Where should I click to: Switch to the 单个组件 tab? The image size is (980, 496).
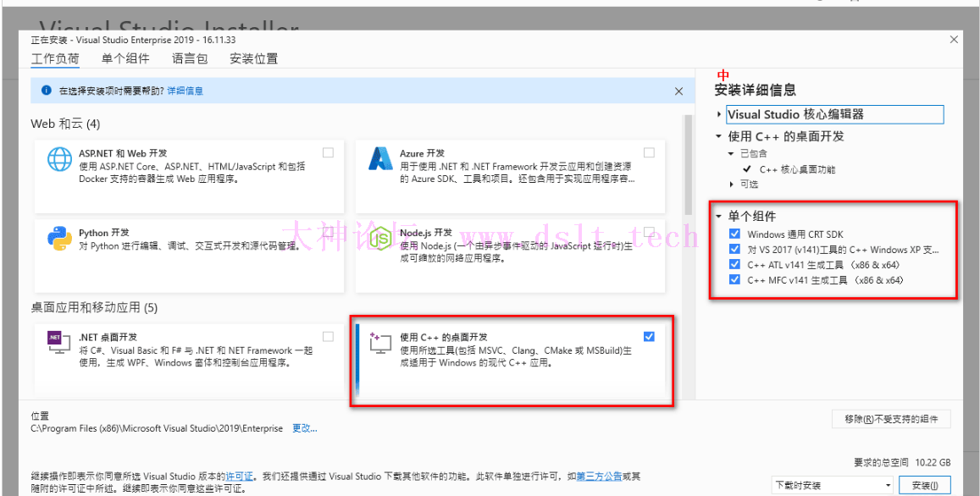tap(125, 59)
